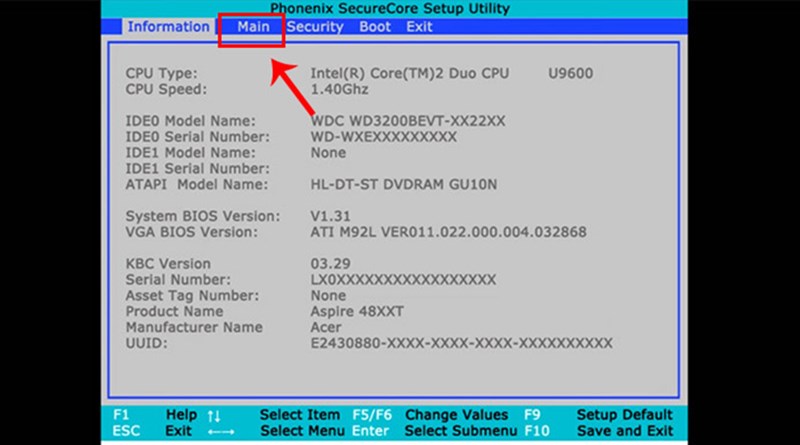Click the UUID label
800x445 pixels.
(x=146, y=343)
